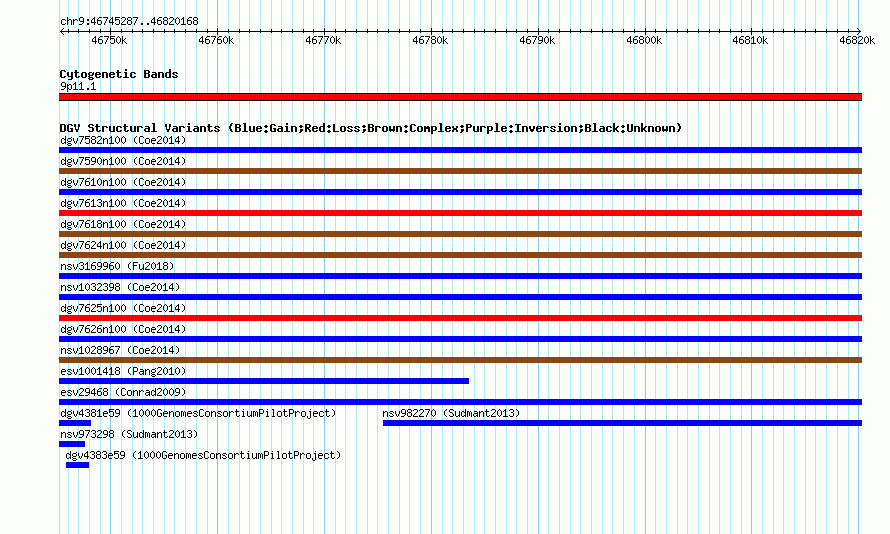Click the nsv1028967 (Coe2014) label
890x534 pixels.
pyautogui.click(x=120, y=350)
